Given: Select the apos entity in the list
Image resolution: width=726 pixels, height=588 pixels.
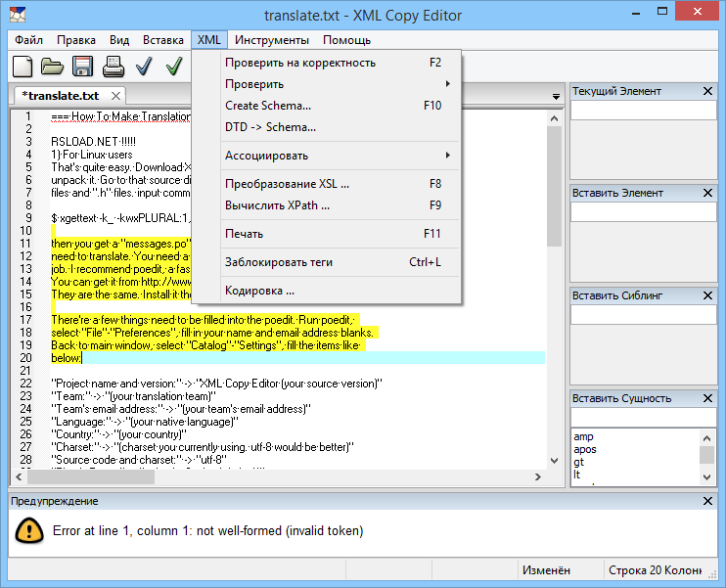Looking at the screenshot, I should click(x=585, y=449).
